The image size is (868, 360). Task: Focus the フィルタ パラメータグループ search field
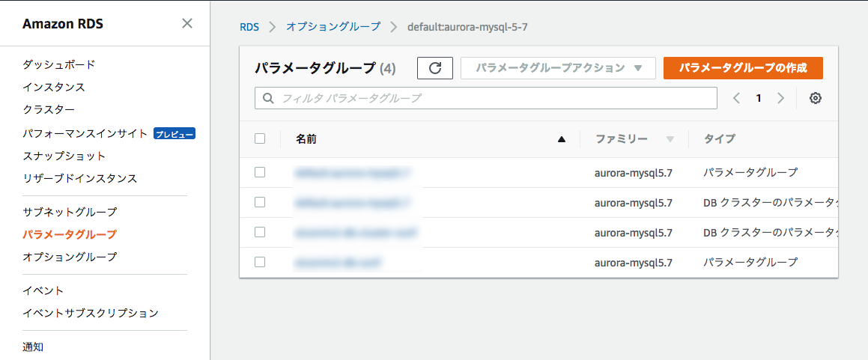click(486, 99)
